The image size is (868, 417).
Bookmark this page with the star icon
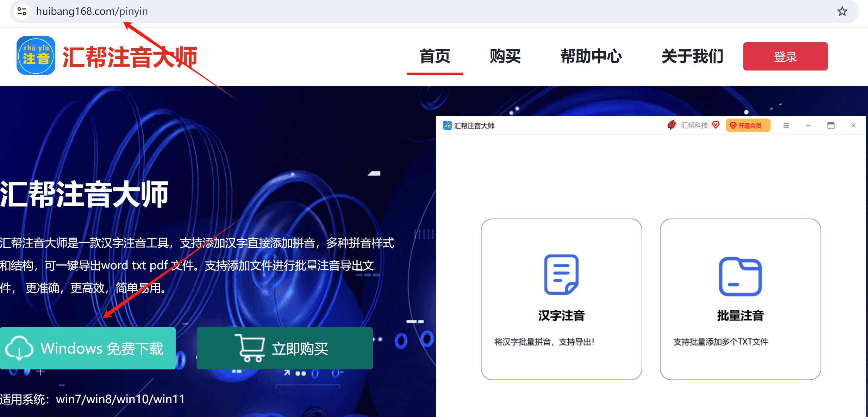(x=842, y=11)
